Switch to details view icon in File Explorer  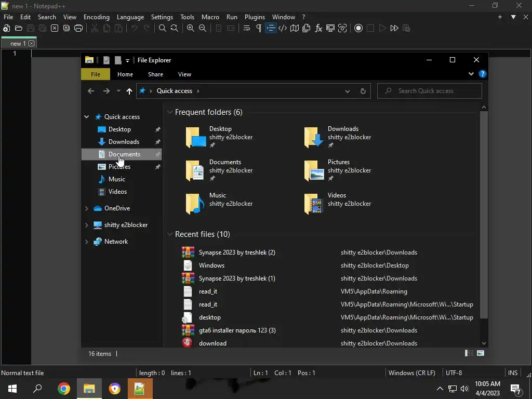click(469, 353)
